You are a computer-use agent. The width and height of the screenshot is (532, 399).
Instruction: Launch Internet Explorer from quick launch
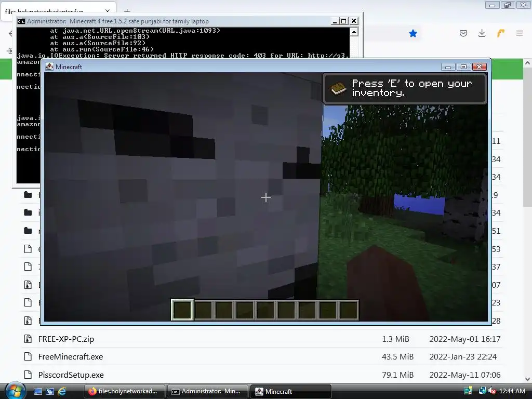(62, 391)
